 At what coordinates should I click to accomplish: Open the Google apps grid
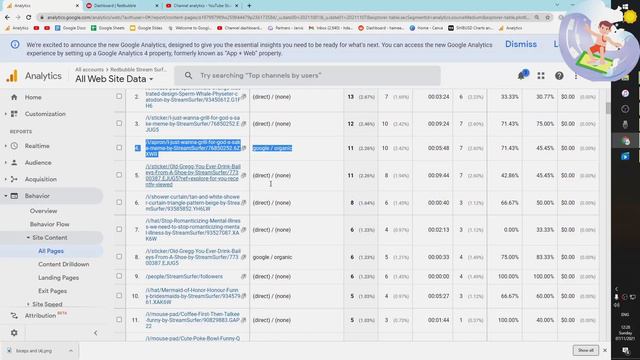[541, 76]
